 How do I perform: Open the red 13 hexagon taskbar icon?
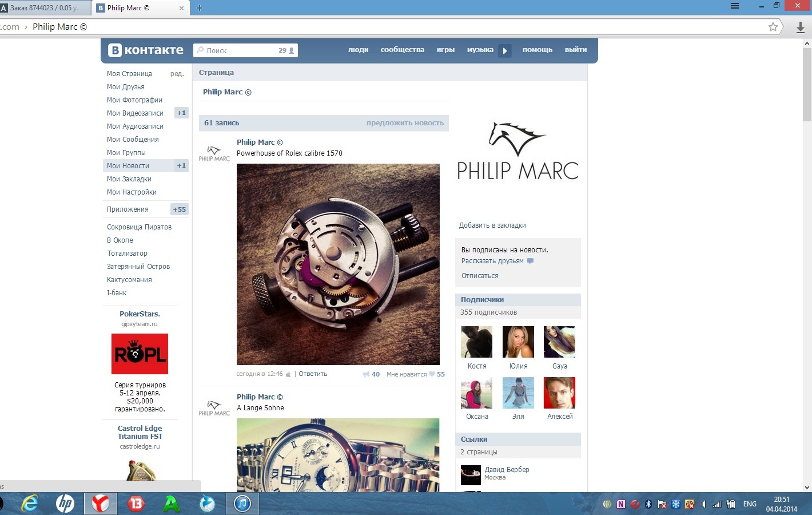pos(136,504)
